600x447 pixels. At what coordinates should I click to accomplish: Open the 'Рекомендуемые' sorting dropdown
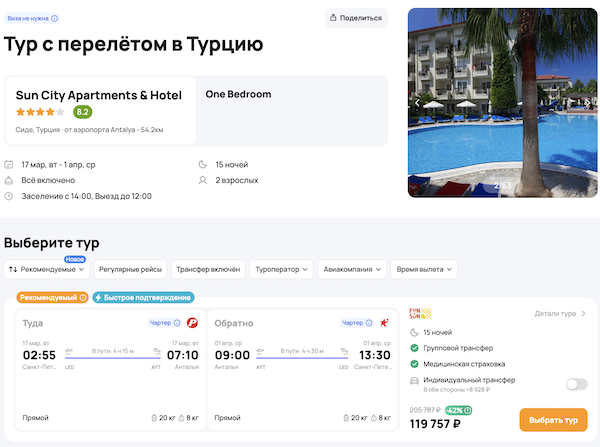pyautogui.click(x=48, y=269)
